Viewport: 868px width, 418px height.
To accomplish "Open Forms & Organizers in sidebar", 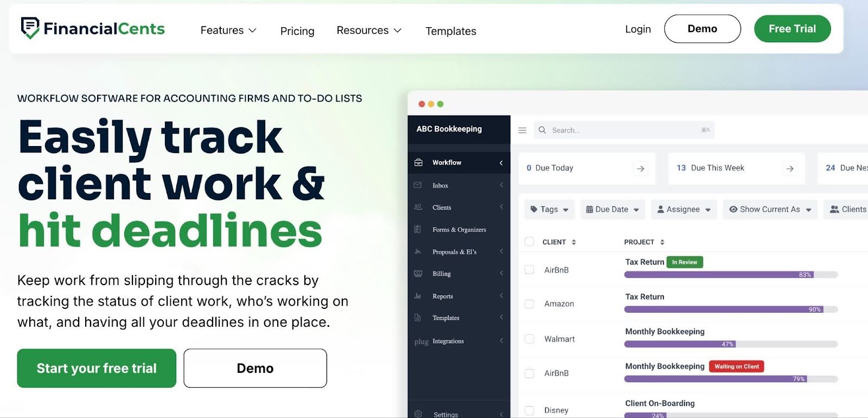I will pyautogui.click(x=459, y=230).
